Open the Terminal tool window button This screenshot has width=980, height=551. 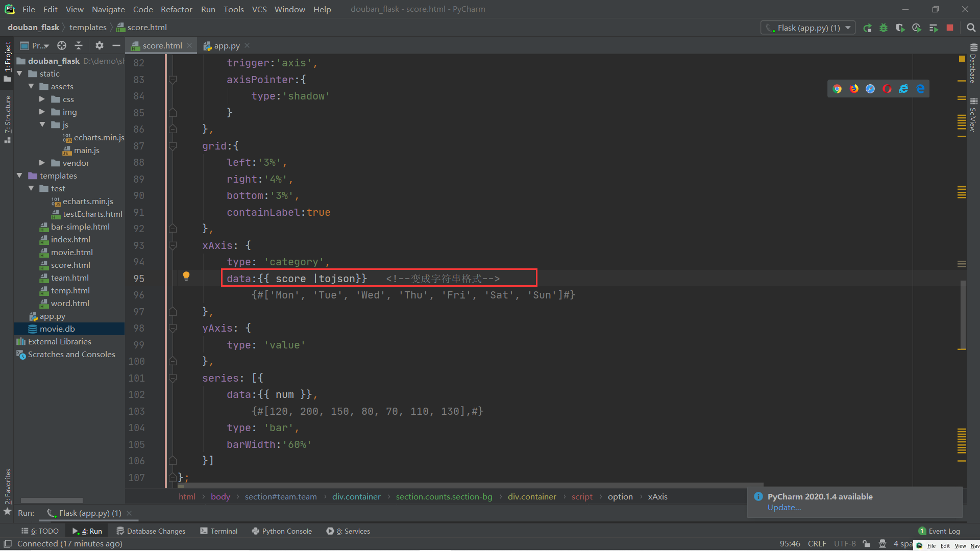coord(219,531)
